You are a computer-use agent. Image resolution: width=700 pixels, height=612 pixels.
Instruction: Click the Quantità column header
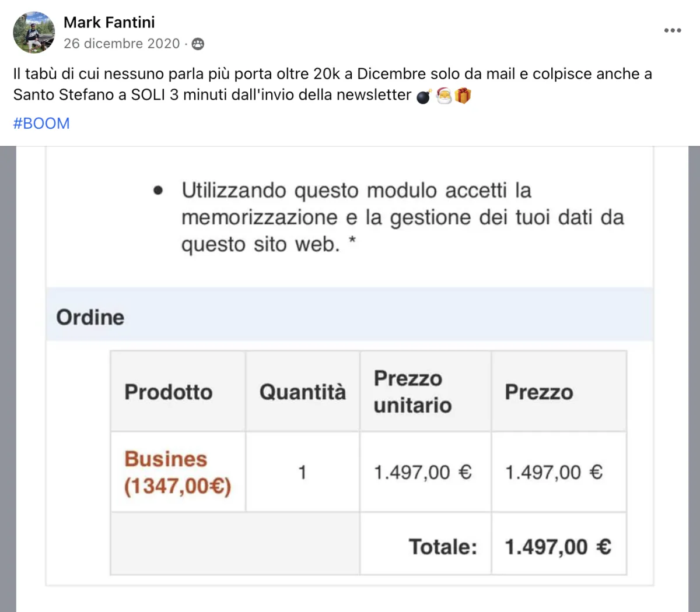302,392
